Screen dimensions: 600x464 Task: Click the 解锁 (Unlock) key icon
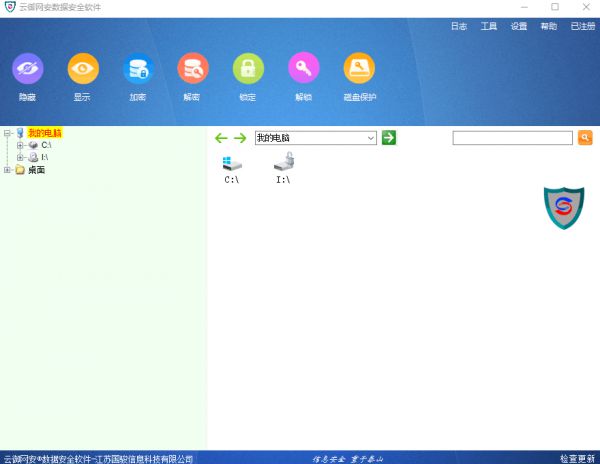[304, 68]
